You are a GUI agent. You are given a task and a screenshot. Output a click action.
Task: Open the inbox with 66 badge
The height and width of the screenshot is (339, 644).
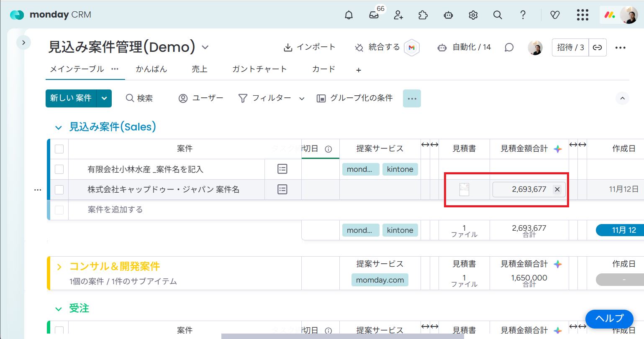click(374, 15)
